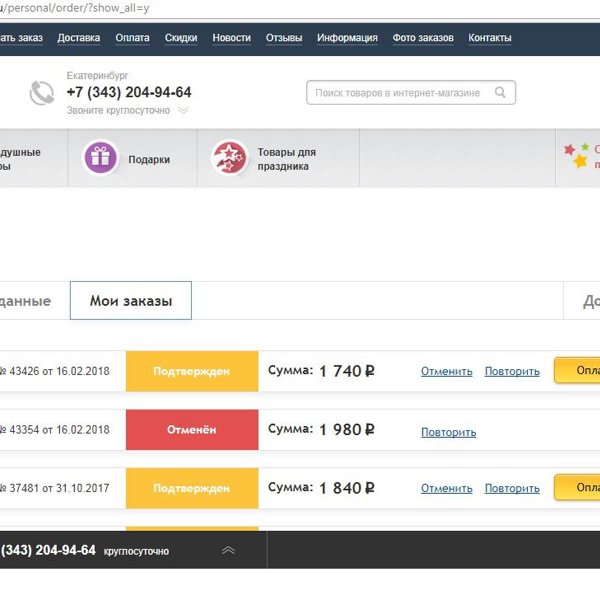600x600 pixels.
Task: Click 'Отменить' for order 43426
Action: pos(447,371)
